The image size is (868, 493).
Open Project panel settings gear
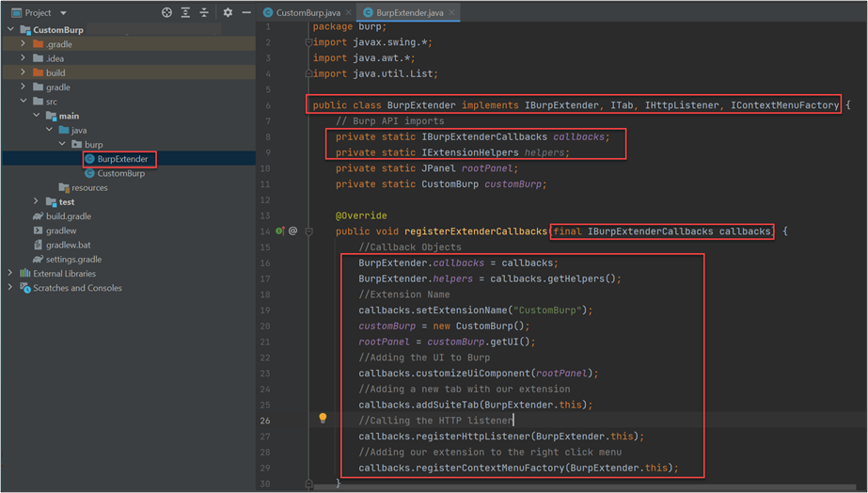click(228, 13)
